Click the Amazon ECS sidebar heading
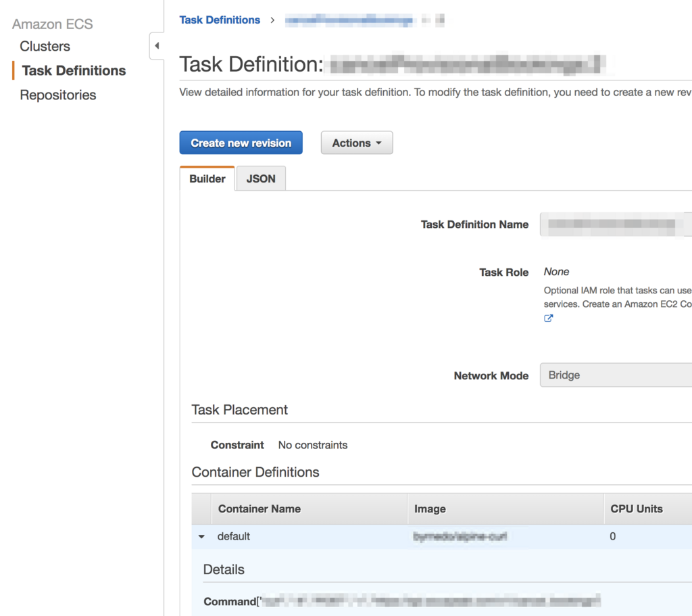This screenshot has height=616, width=692. click(x=52, y=24)
